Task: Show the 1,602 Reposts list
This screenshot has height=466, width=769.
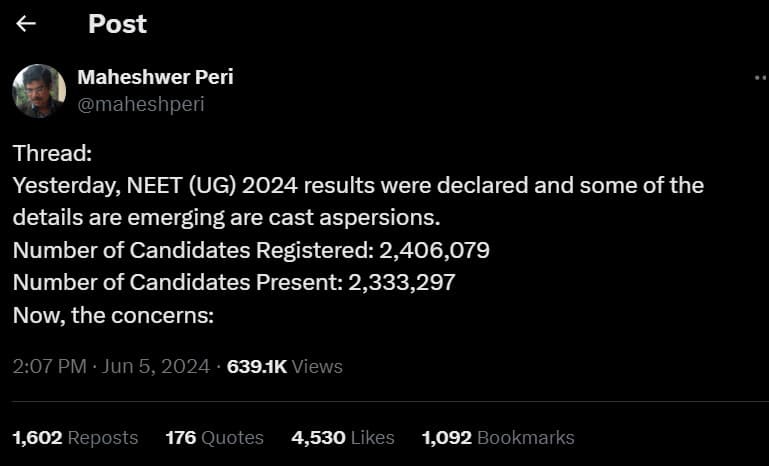Action: (75, 438)
